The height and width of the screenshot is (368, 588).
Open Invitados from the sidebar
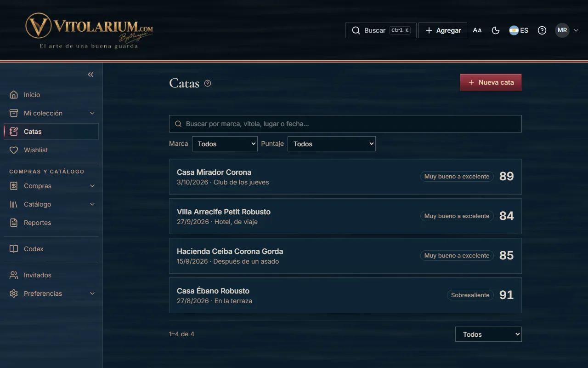[51, 275]
